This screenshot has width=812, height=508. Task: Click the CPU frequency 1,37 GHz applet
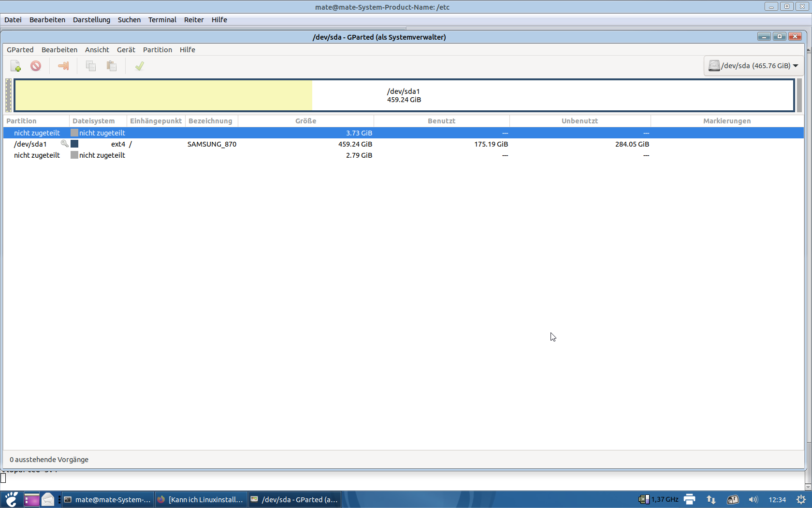pyautogui.click(x=658, y=499)
